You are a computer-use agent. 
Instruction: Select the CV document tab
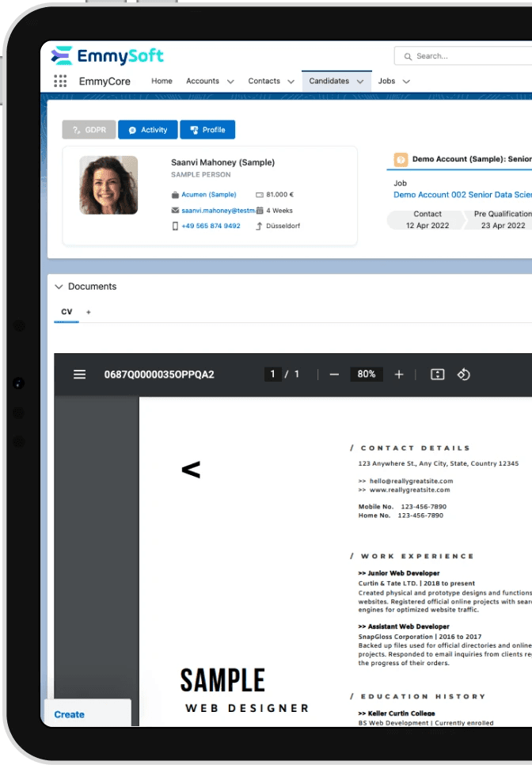(66, 312)
